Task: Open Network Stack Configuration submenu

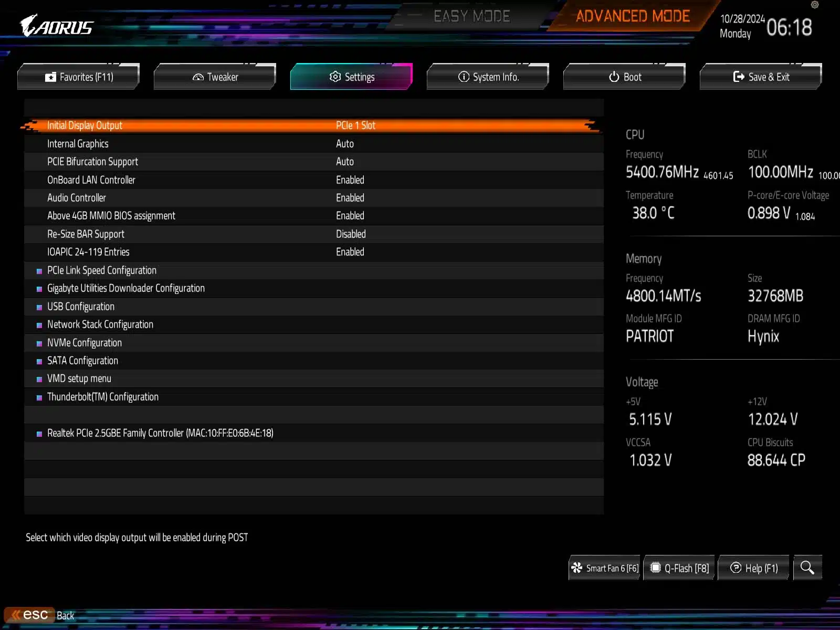Action: tap(100, 324)
